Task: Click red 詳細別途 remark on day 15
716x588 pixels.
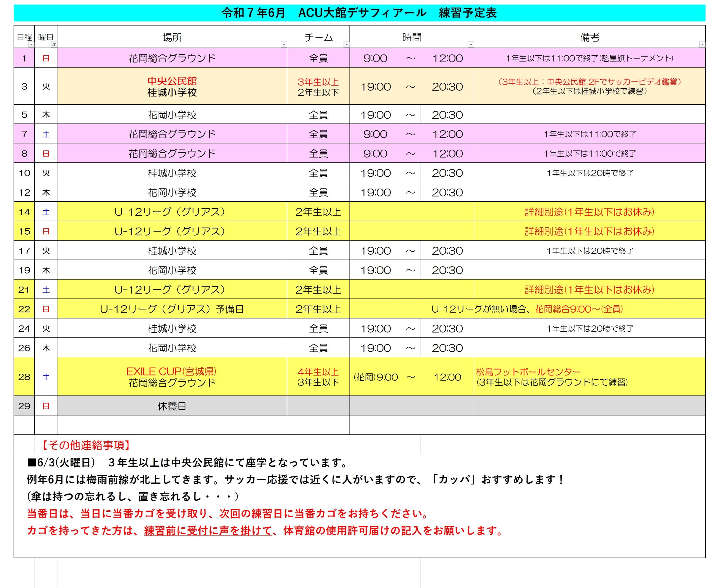Action: pos(590,231)
